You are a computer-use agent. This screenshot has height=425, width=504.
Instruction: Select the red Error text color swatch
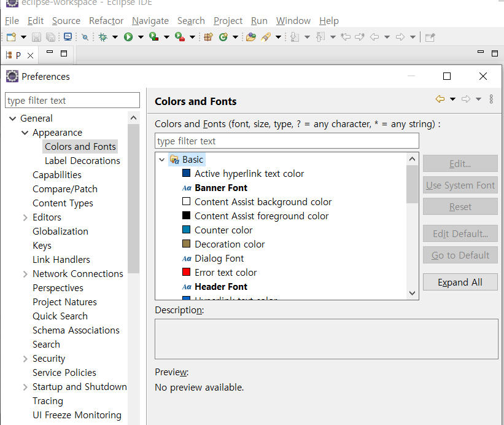coord(187,272)
